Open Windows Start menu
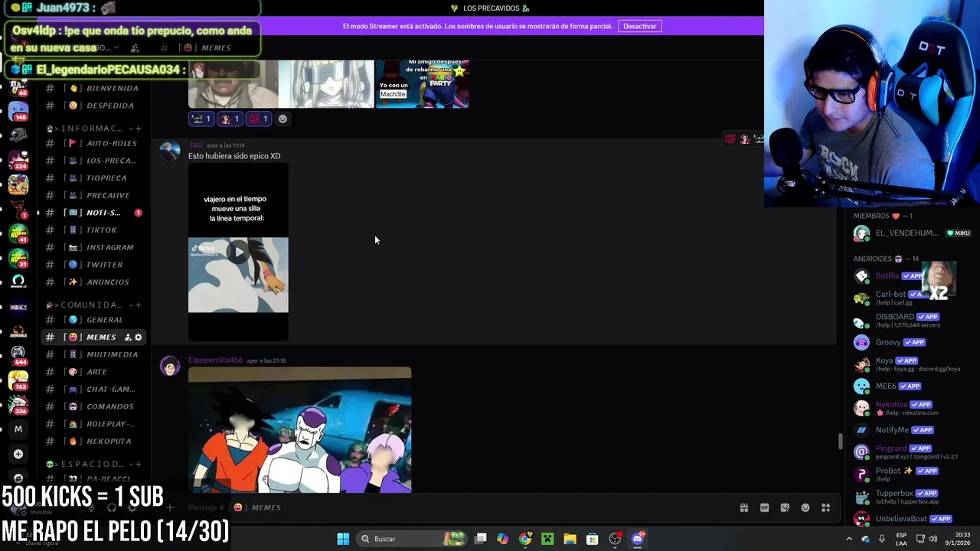Viewport: 980px width, 551px height. tap(343, 539)
